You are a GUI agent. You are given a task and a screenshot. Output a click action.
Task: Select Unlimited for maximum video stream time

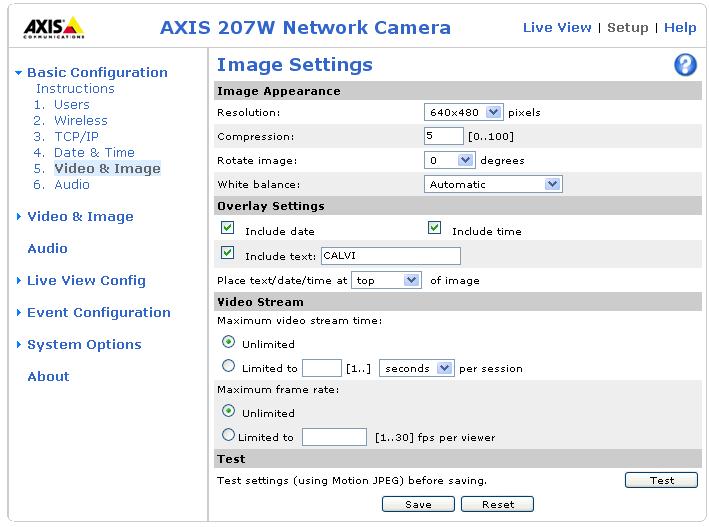(x=228, y=342)
